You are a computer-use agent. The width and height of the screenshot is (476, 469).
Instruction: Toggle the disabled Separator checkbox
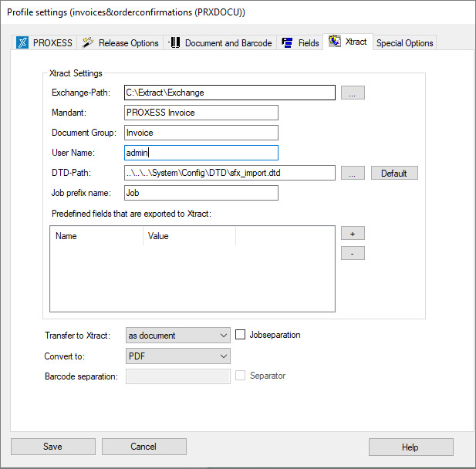[240, 375]
